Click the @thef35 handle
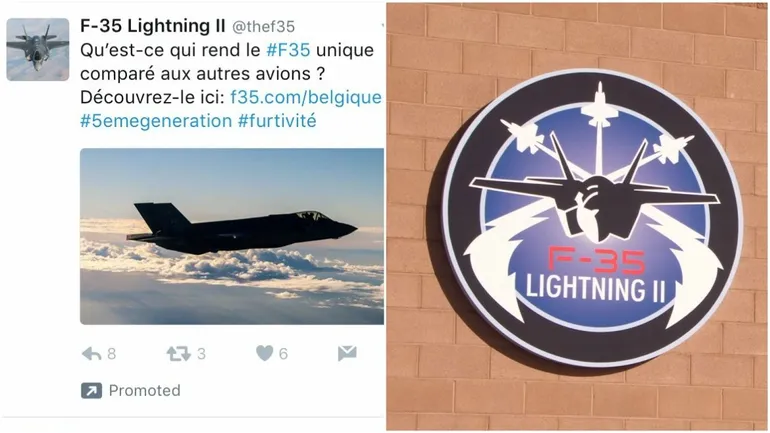The width and height of the screenshot is (770, 433). pyautogui.click(x=263, y=27)
